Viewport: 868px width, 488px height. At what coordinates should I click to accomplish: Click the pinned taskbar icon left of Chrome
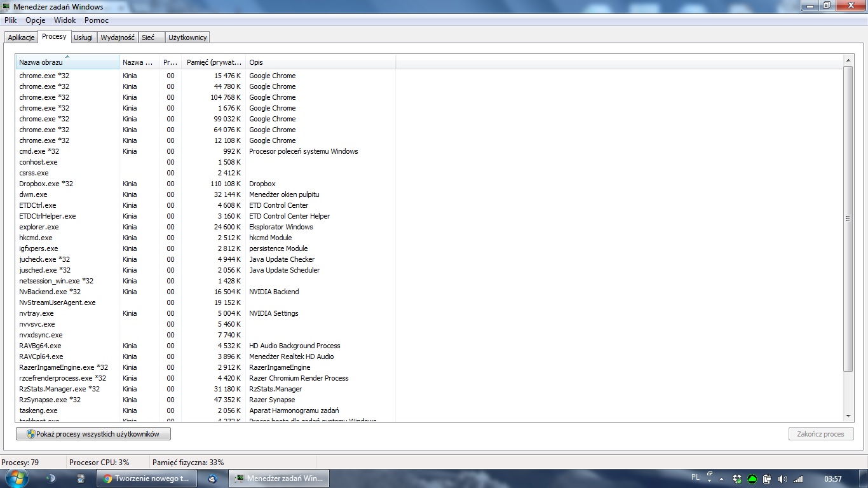point(81,478)
